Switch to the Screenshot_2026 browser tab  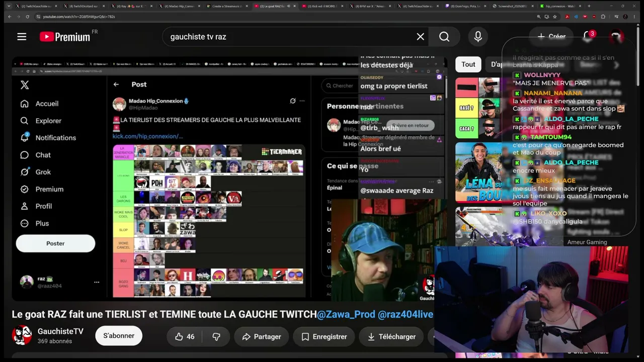(x=512, y=6)
